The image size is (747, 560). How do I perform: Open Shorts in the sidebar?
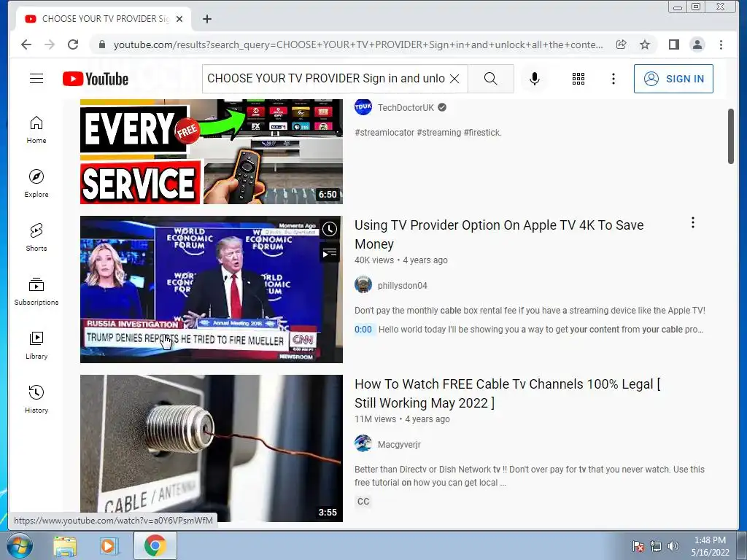click(36, 237)
